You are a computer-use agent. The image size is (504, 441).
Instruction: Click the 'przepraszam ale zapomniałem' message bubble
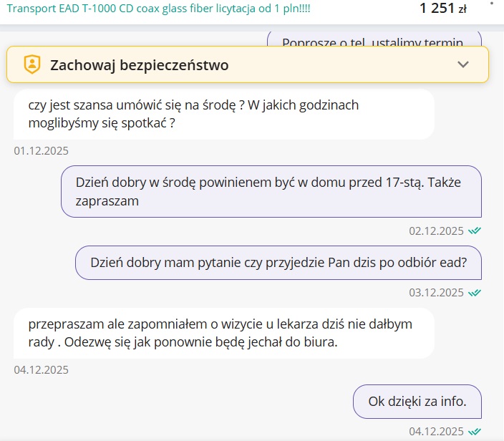(x=223, y=333)
